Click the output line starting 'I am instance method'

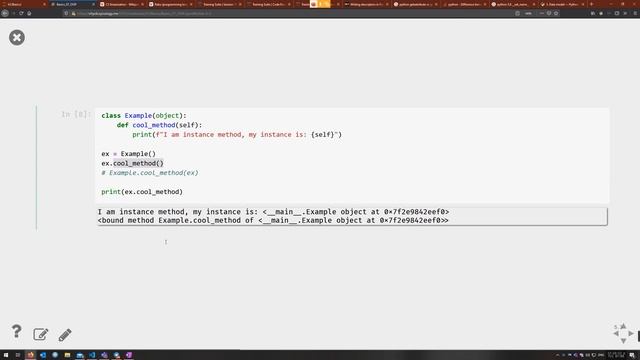[x=273, y=212]
